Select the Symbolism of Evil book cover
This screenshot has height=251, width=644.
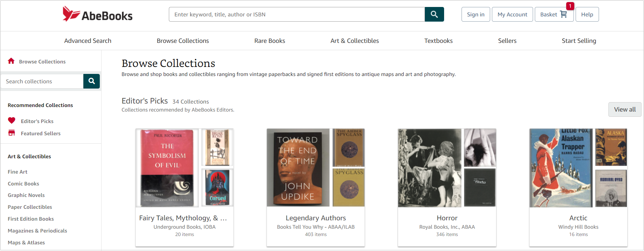(x=167, y=168)
